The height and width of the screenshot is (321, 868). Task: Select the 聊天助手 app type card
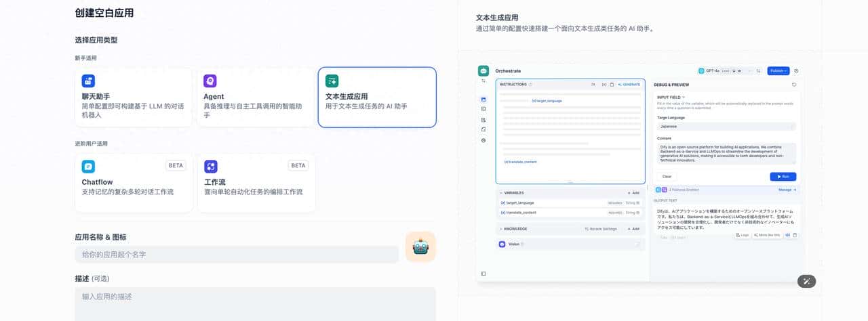coord(134,97)
